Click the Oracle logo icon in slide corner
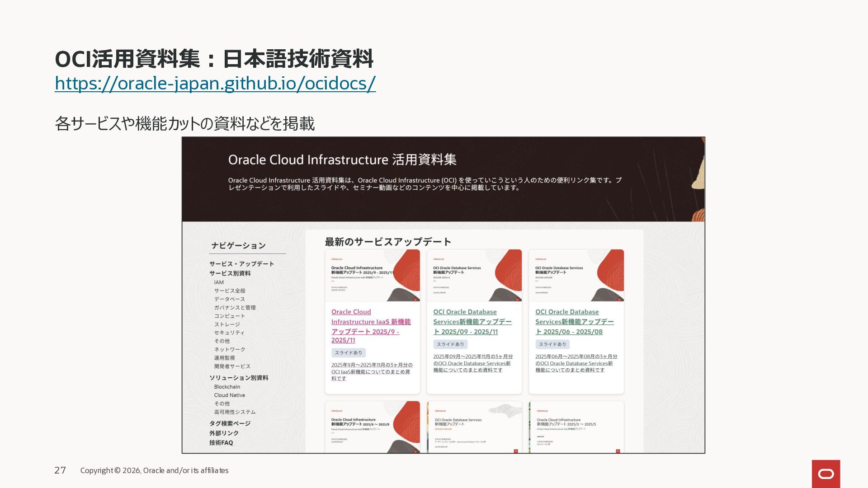868x488 pixels. 826,474
